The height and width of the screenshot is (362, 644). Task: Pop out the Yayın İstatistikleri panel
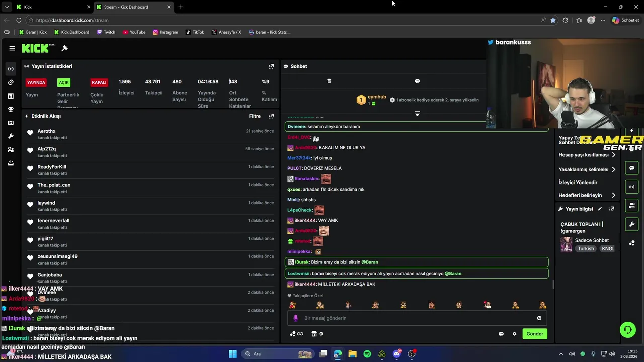[x=271, y=66]
